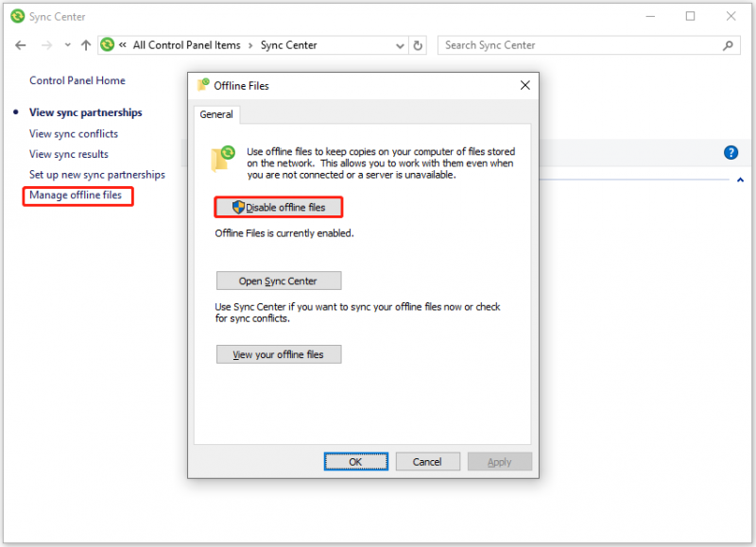Maximize the Sync Center window
Viewport: 756px width, 547px height.
coord(691,16)
